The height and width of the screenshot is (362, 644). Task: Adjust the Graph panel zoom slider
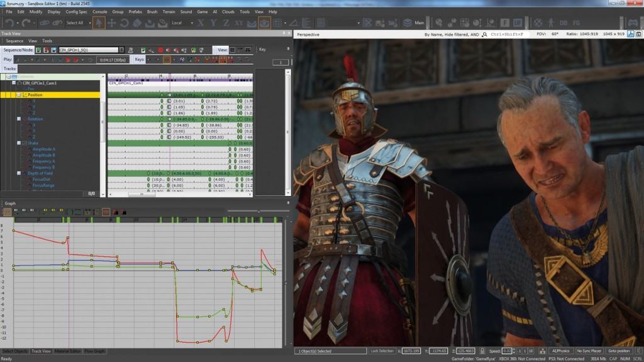(x=258, y=211)
